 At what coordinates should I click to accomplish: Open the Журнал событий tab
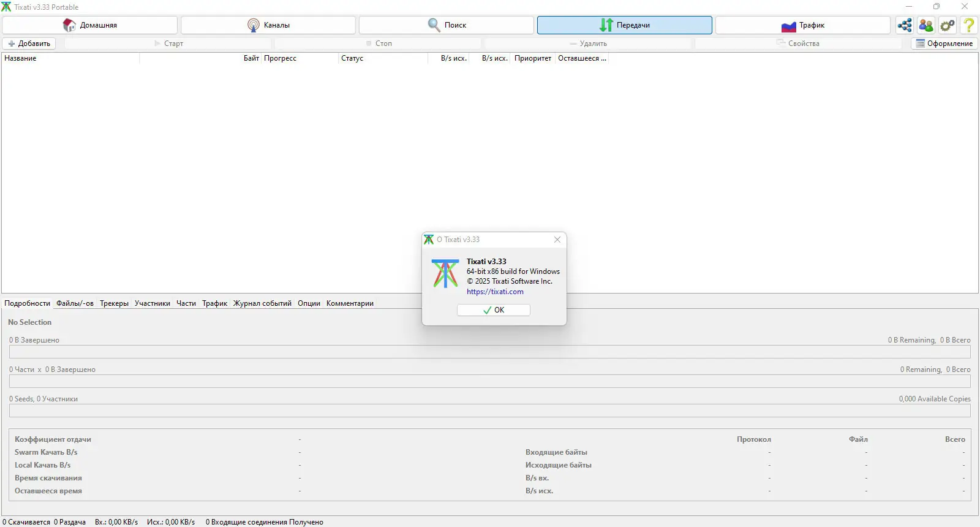(x=262, y=303)
